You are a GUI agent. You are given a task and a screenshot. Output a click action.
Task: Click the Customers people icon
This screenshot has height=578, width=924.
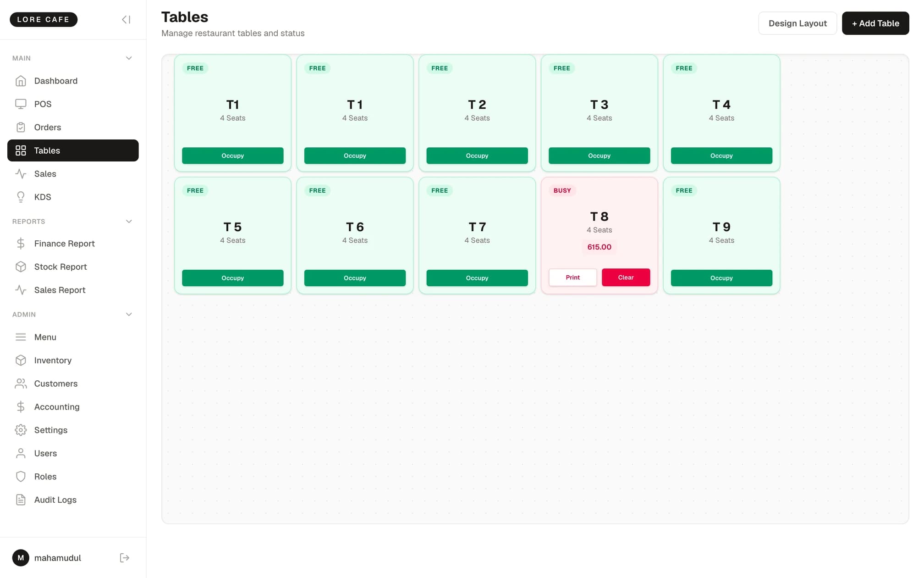point(21,383)
